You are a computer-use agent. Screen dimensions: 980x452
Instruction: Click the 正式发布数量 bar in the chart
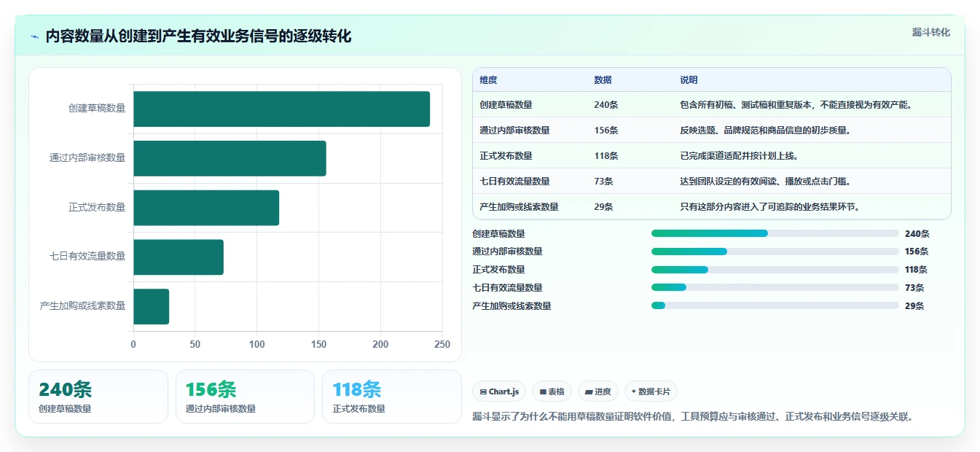(206, 208)
